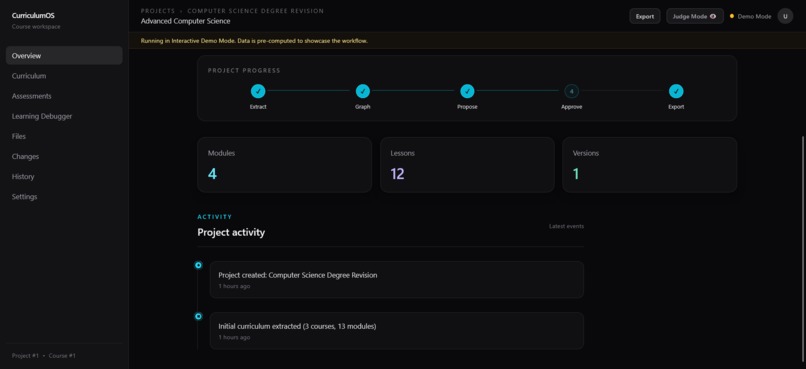Click the PROJECTS breadcrumb link

158,11
